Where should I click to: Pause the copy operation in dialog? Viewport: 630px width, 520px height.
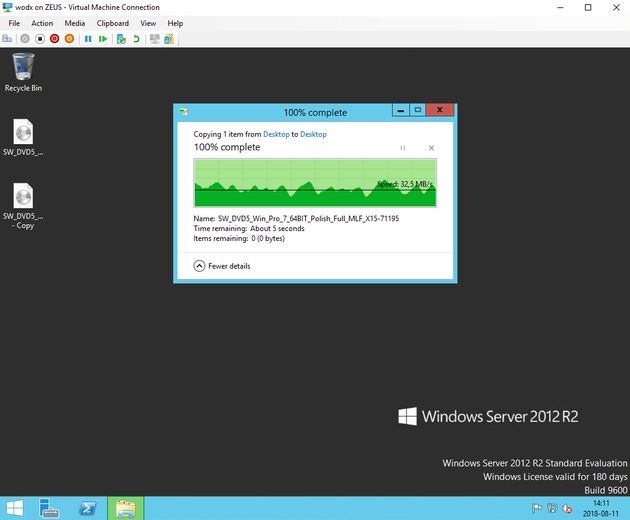(x=403, y=148)
